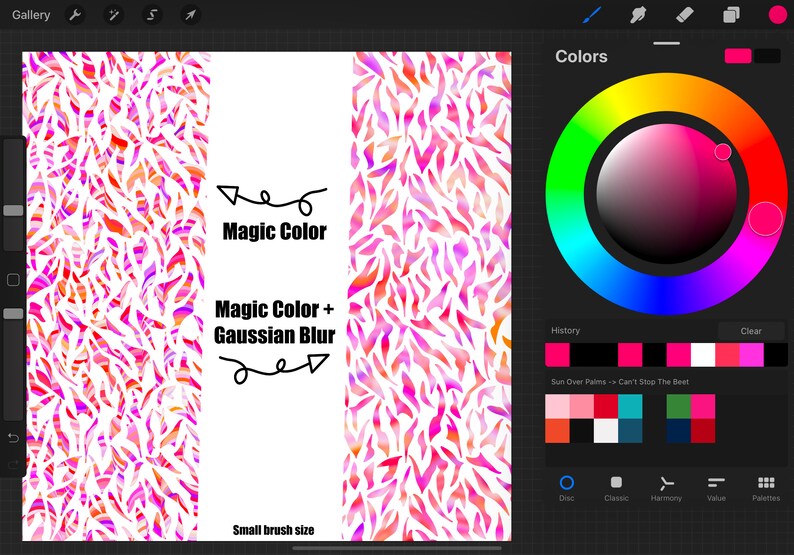794x555 pixels.
Task: Pick white swatch in History row
Action: [x=703, y=354]
